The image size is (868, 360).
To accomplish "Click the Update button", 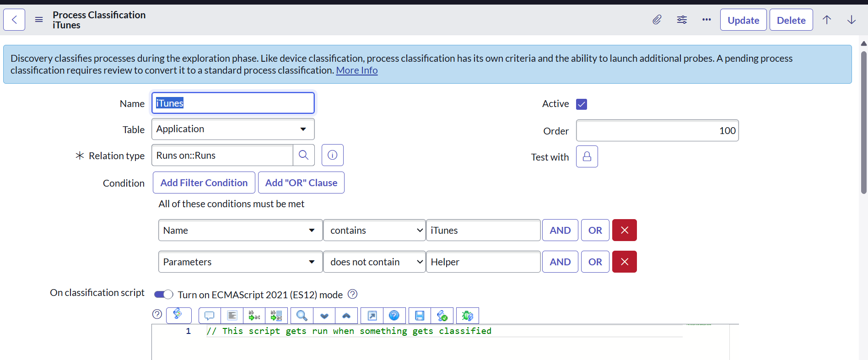I will pos(743,20).
